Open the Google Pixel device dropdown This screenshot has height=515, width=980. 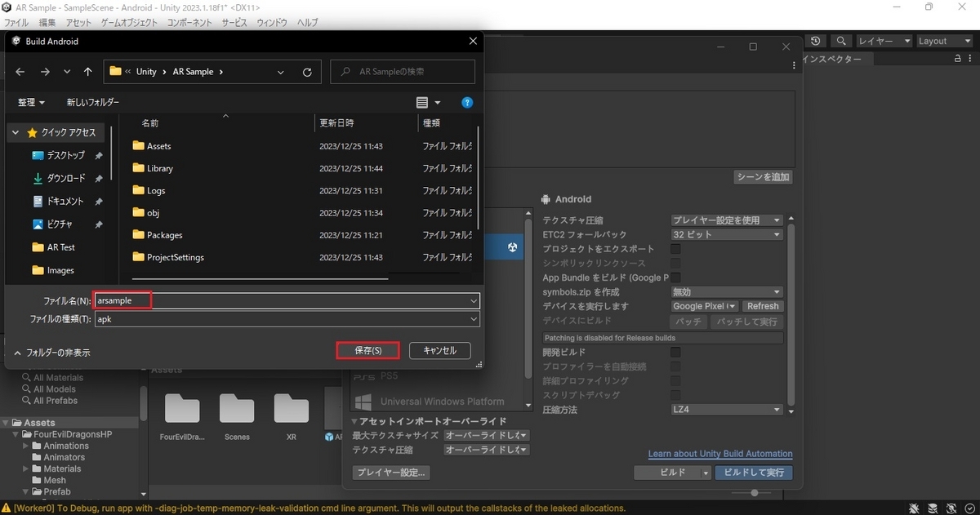[x=704, y=306]
